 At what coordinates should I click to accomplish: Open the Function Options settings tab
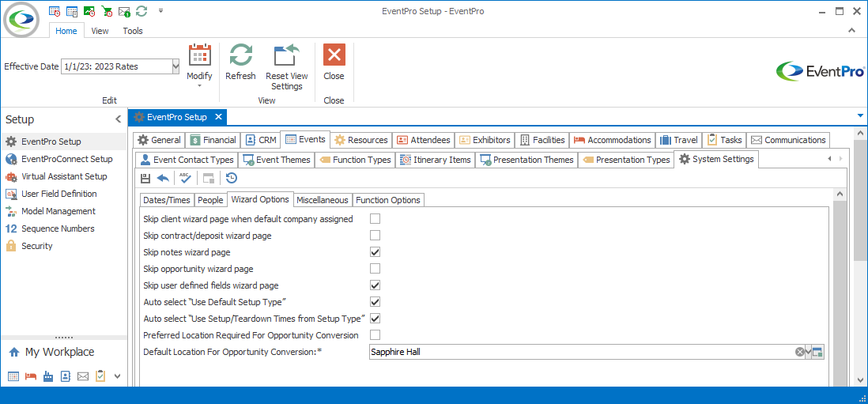coord(389,200)
